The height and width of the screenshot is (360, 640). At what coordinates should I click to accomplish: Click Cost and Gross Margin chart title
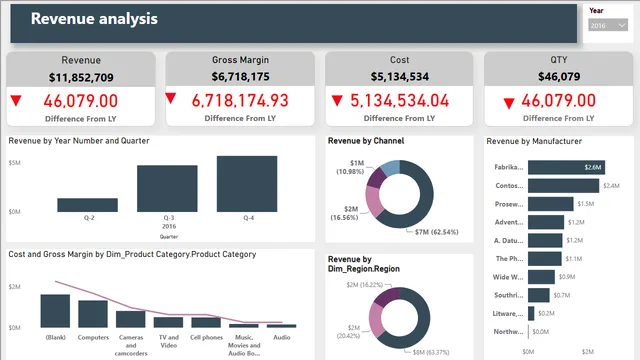click(x=132, y=254)
